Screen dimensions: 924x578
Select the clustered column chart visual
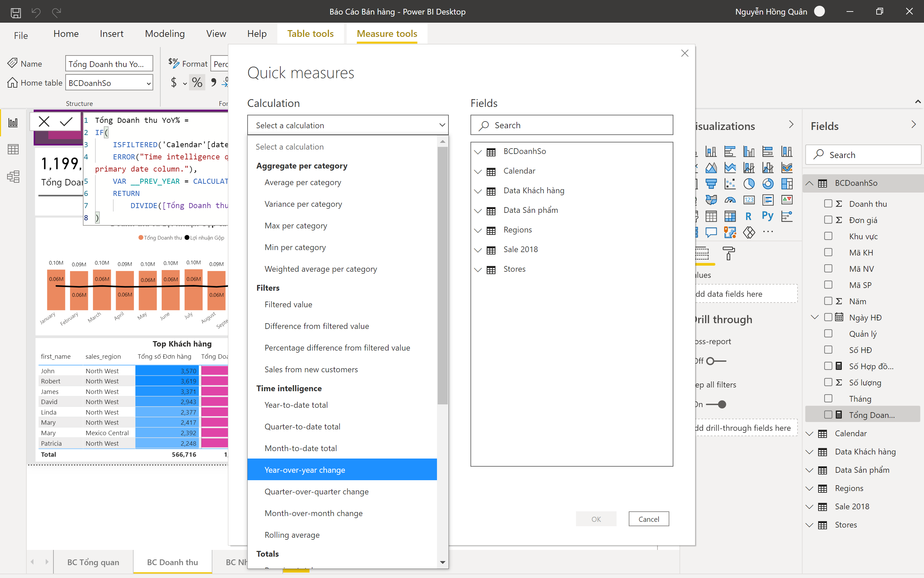tap(749, 151)
